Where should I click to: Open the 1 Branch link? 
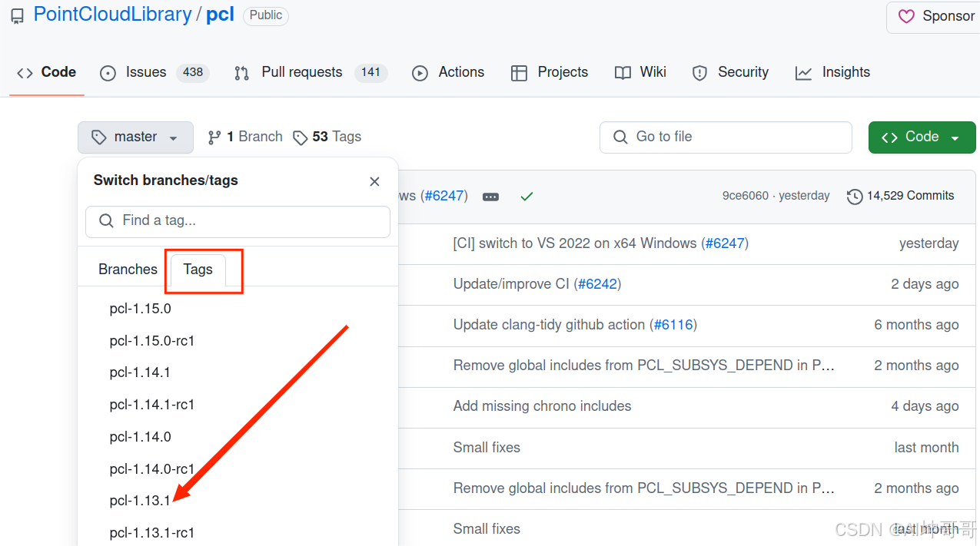click(x=245, y=137)
